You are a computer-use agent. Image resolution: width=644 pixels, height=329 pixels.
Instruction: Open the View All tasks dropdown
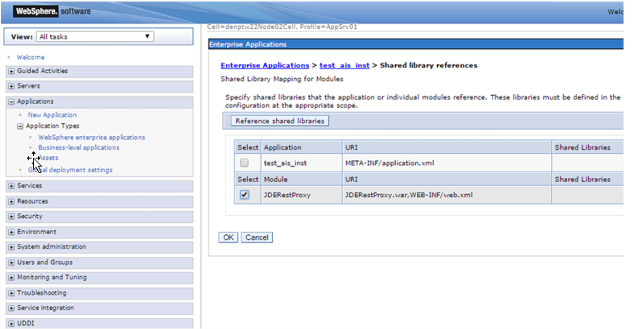pos(96,37)
